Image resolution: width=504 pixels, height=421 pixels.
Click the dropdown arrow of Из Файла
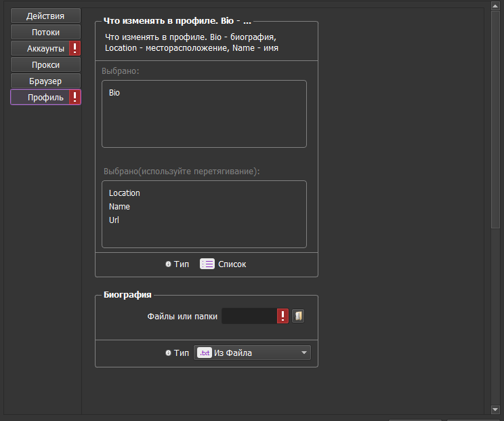304,353
